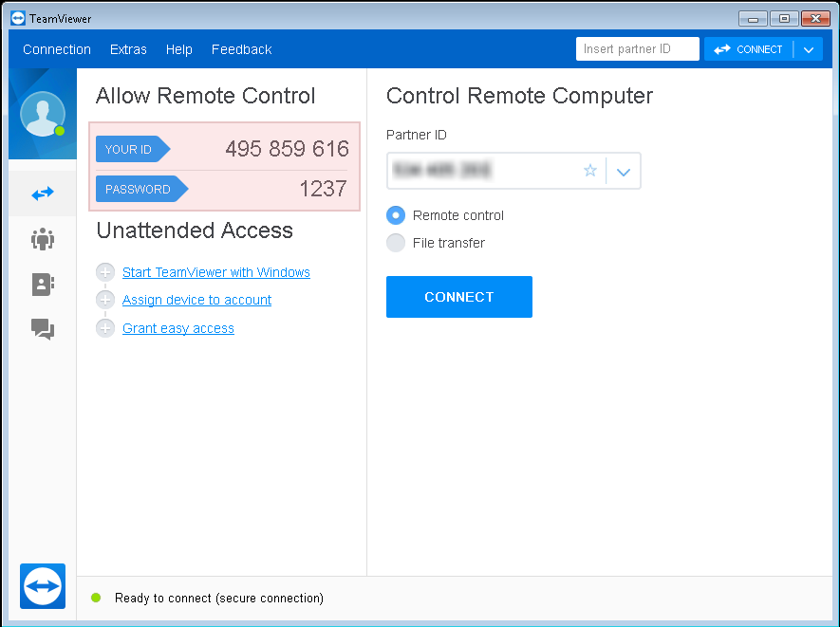Click the Insert partner ID field
Screen dimensions: 840x627
click(638, 48)
